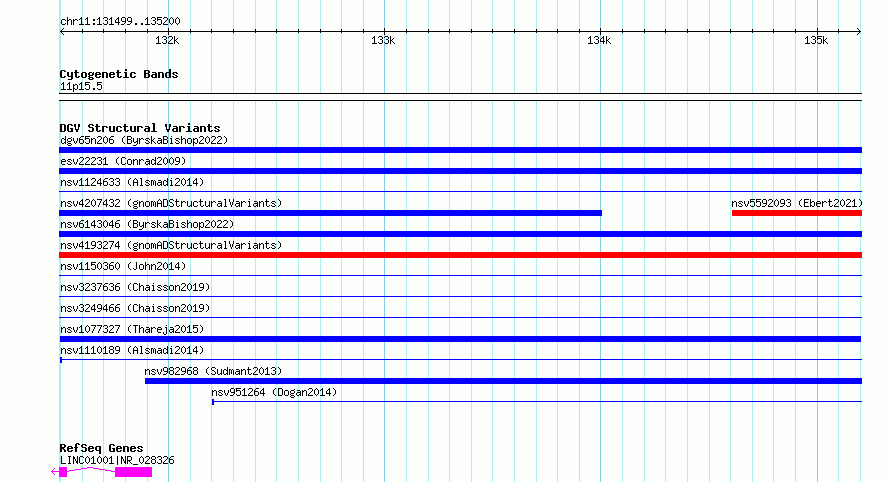This screenshot has width=890, height=482.
Task: Click the blue bar under esv22231
Action: [x=460, y=171]
